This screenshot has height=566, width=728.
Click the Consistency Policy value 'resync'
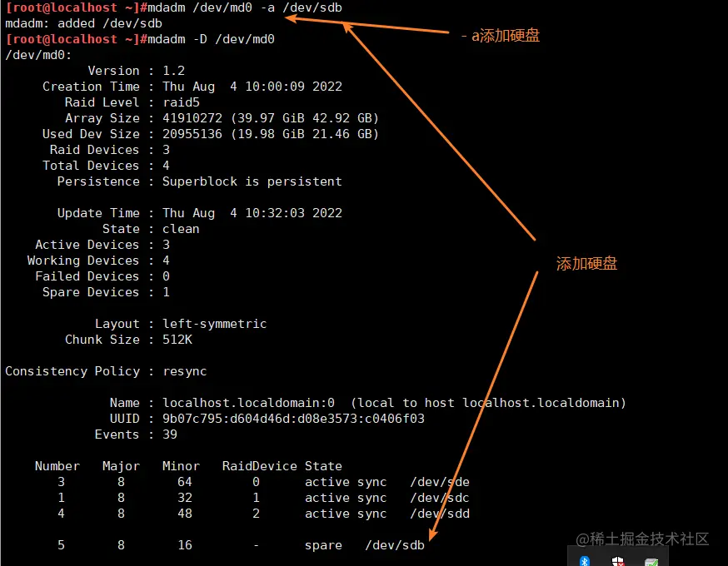185,371
